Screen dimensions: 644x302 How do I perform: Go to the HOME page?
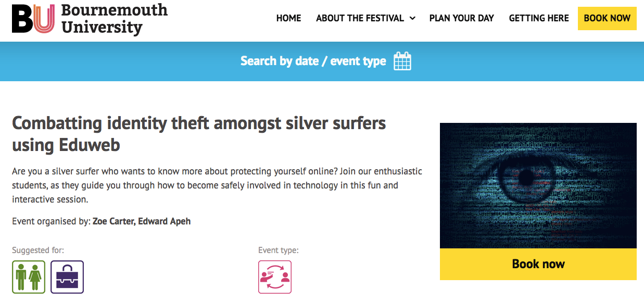pos(288,18)
